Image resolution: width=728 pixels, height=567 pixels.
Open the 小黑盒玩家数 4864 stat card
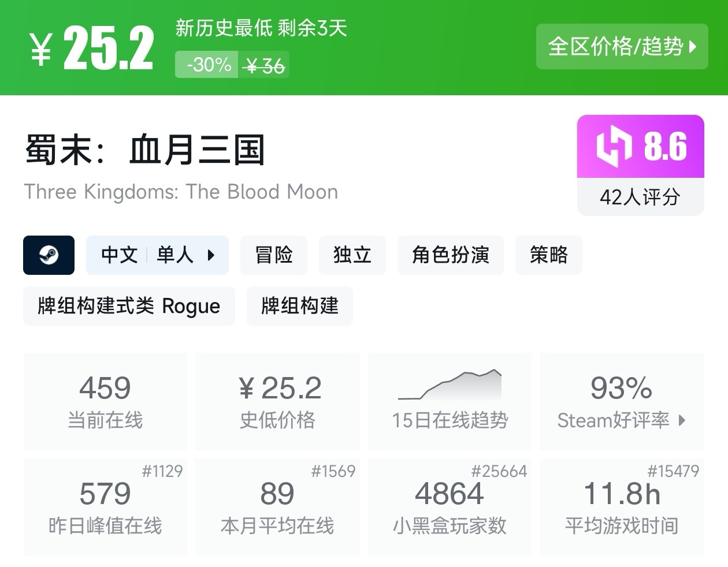(x=450, y=507)
